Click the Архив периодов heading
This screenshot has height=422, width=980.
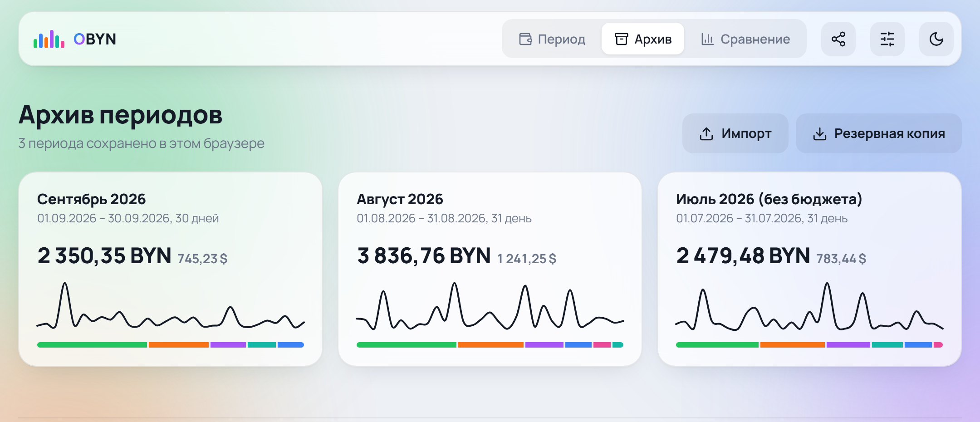tap(120, 115)
